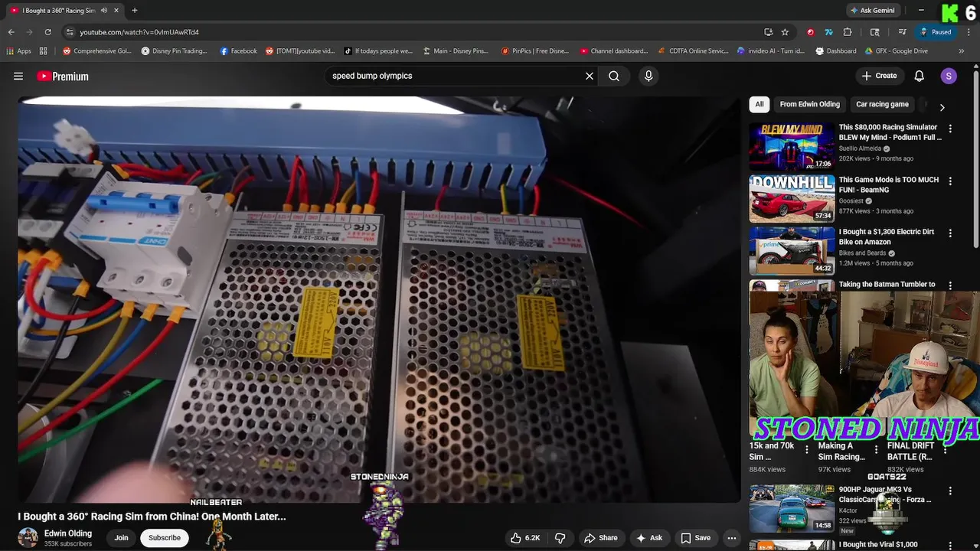Open the YouTube guide hamburger menu
This screenshot has height=551, width=980.
tap(18, 76)
